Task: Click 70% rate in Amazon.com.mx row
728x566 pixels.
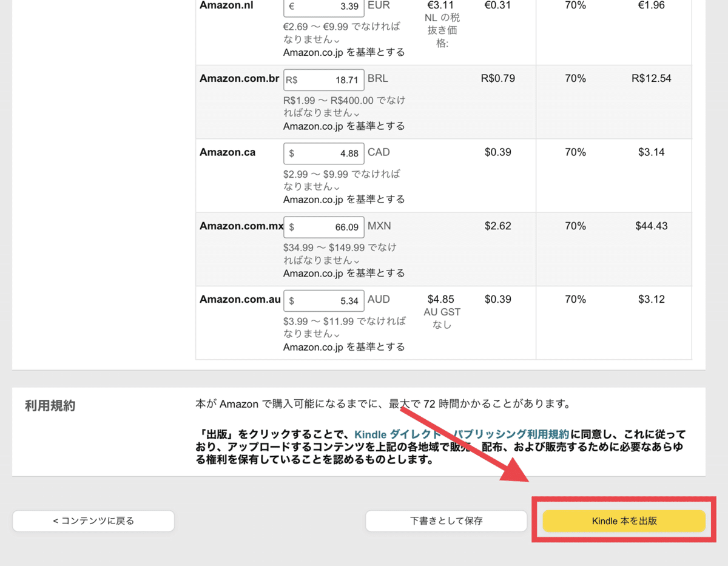Action: point(575,226)
